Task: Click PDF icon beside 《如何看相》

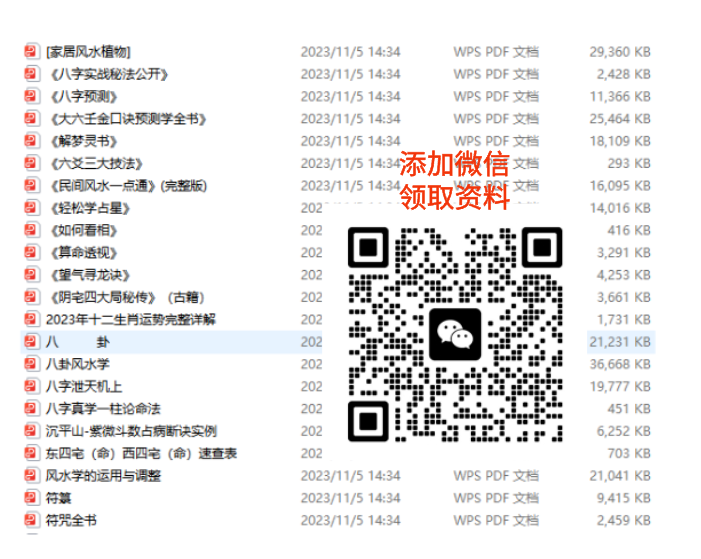Action: click(x=31, y=230)
